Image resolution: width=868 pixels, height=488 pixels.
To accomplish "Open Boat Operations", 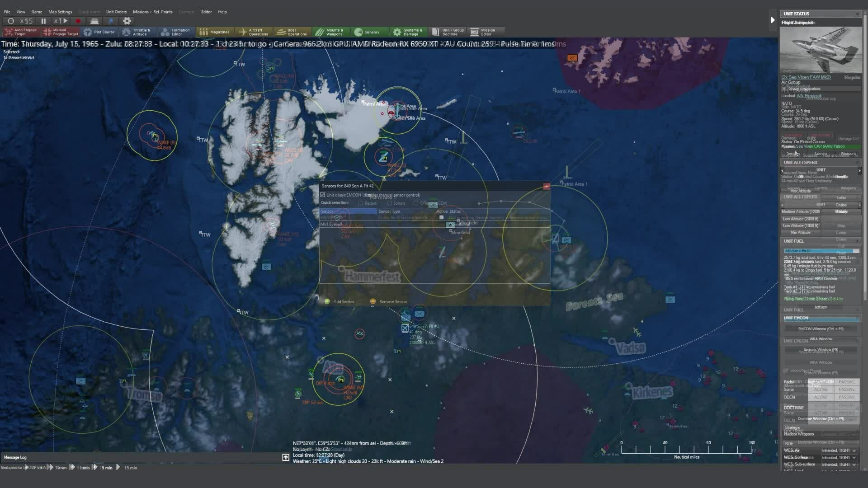I will tap(292, 32).
